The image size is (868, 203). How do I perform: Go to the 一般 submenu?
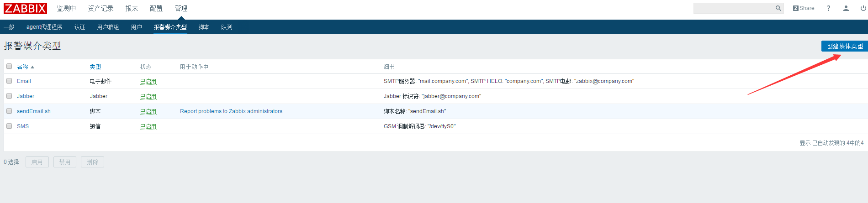pyautogui.click(x=9, y=27)
